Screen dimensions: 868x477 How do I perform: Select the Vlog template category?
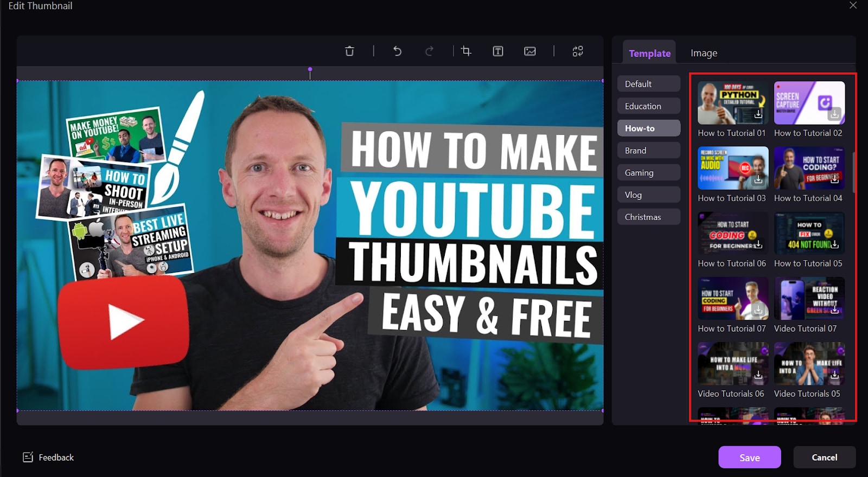[x=649, y=195]
